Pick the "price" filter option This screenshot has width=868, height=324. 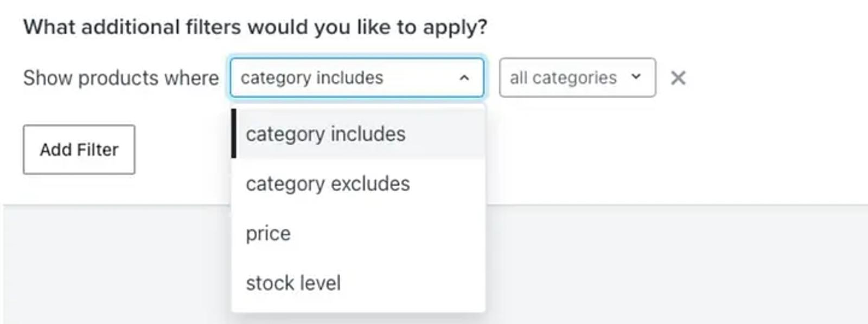point(358,234)
